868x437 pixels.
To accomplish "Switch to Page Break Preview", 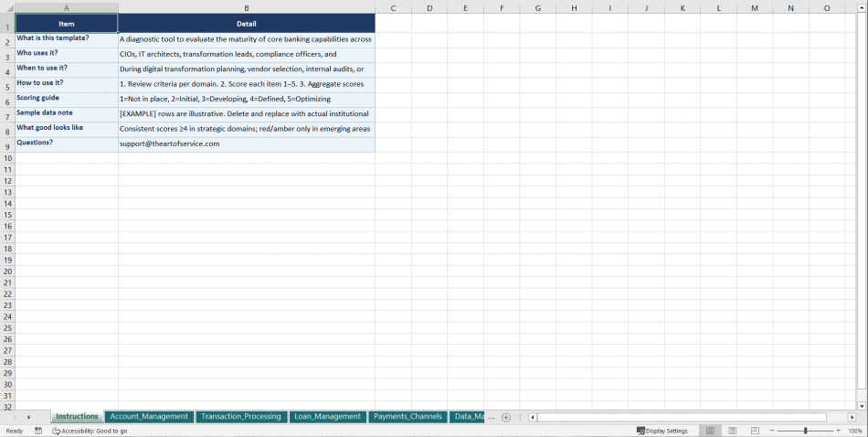I will [755, 431].
